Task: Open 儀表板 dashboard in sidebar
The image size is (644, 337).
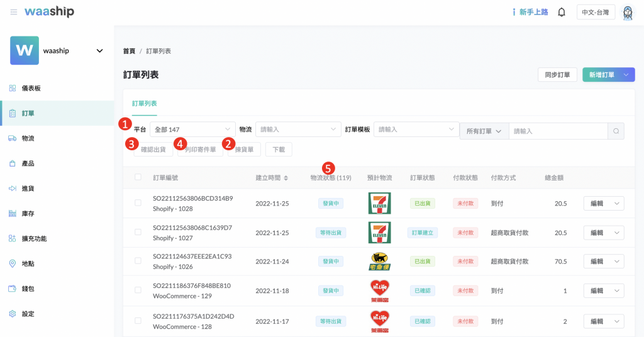Action: click(31, 88)
